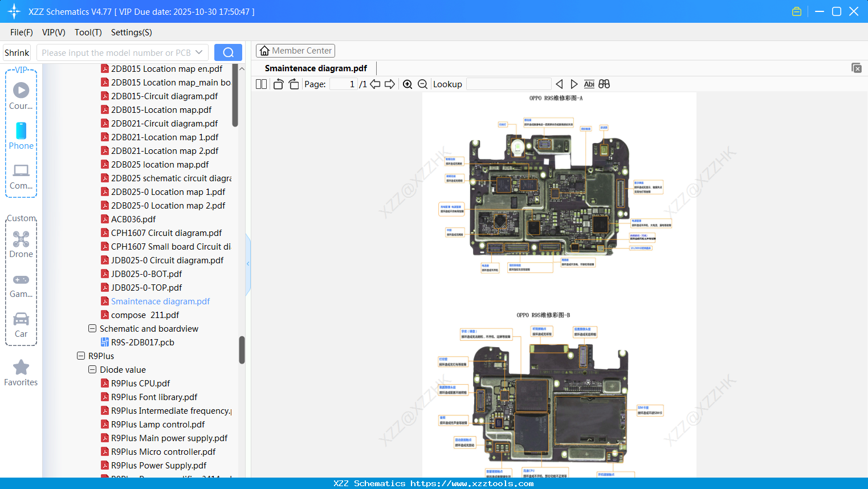Switch to the Smaintenace diagram.pdf tab

coord(315,68)
